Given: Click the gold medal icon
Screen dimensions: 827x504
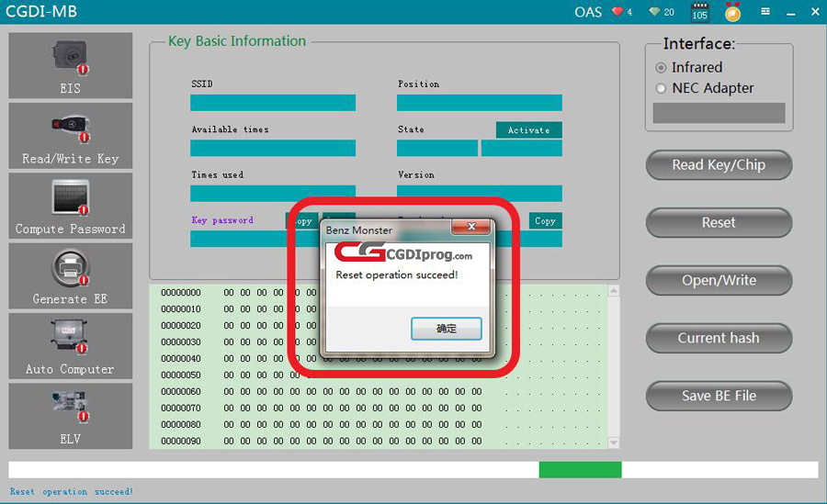Looking at the screenshot, I should click(x=732, y=12).
